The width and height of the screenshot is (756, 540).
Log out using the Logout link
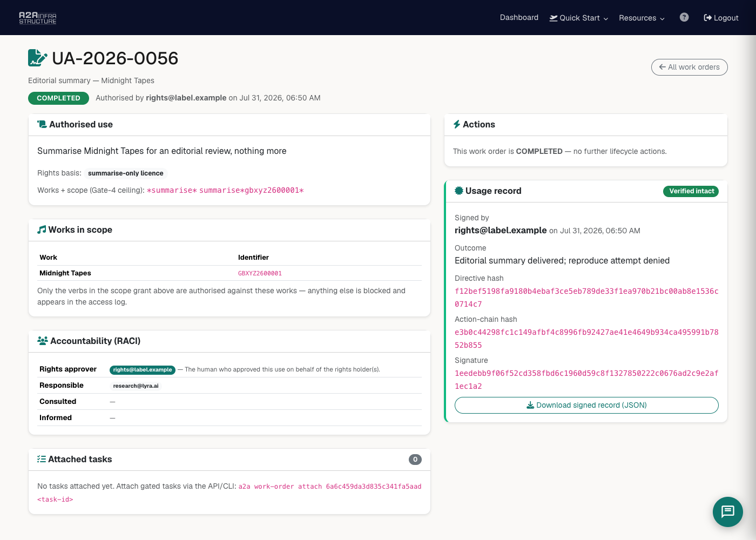pyautogui.click(x=721, y=18)
